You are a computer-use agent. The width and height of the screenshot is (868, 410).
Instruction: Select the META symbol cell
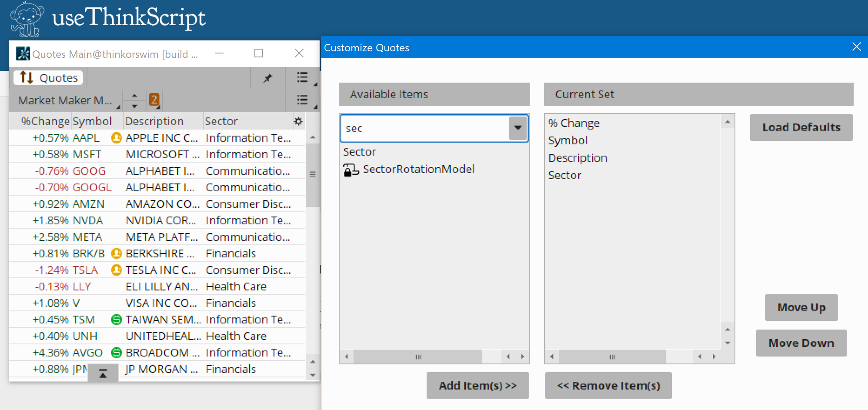click(87, 237)
